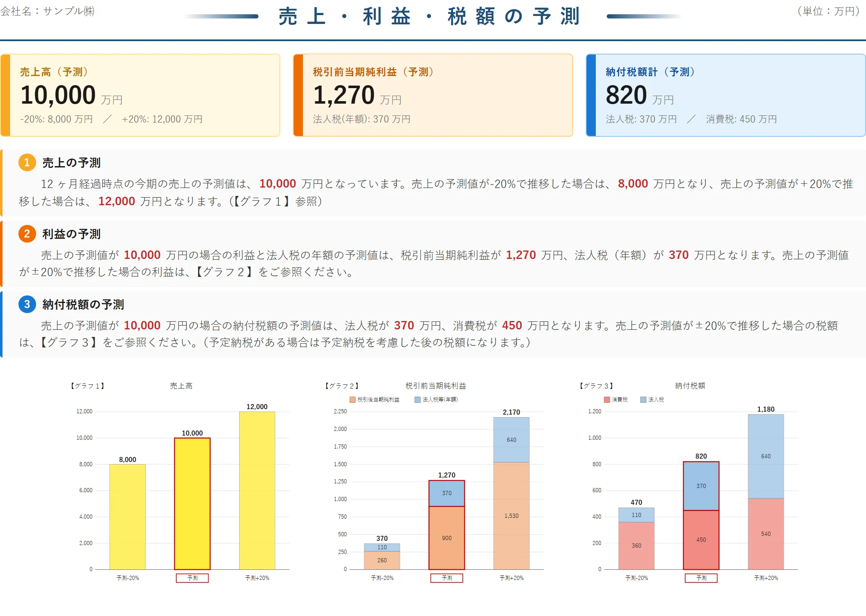The width and height of the screenshot is (866, 616).
Task: Click the blue number 3 circle icon
Action: 27,304
